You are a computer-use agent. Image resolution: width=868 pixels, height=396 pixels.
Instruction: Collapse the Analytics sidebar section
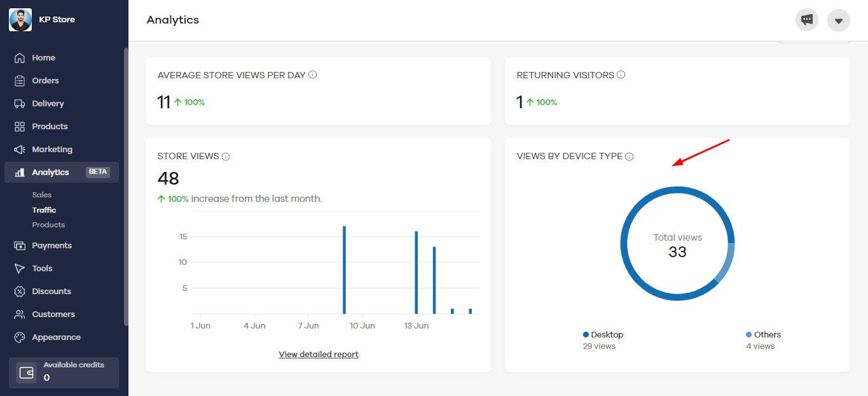point(51,173)
